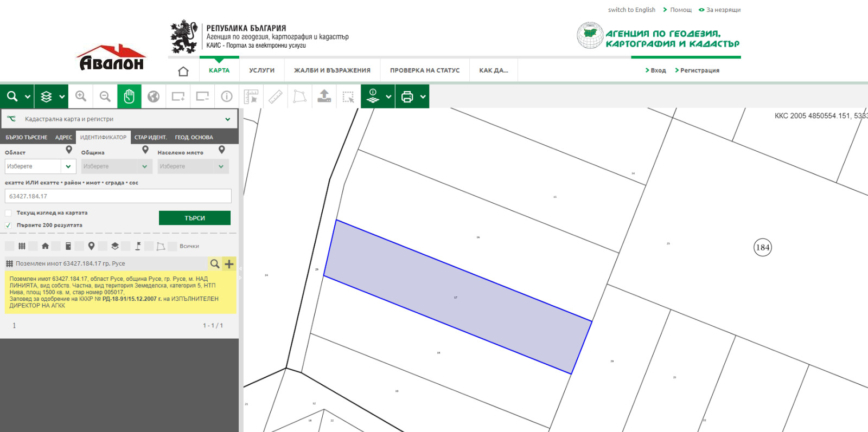Enable 'Текущ изглед на картата' checkbox
868x432 pixels.
tap(8, 213)
